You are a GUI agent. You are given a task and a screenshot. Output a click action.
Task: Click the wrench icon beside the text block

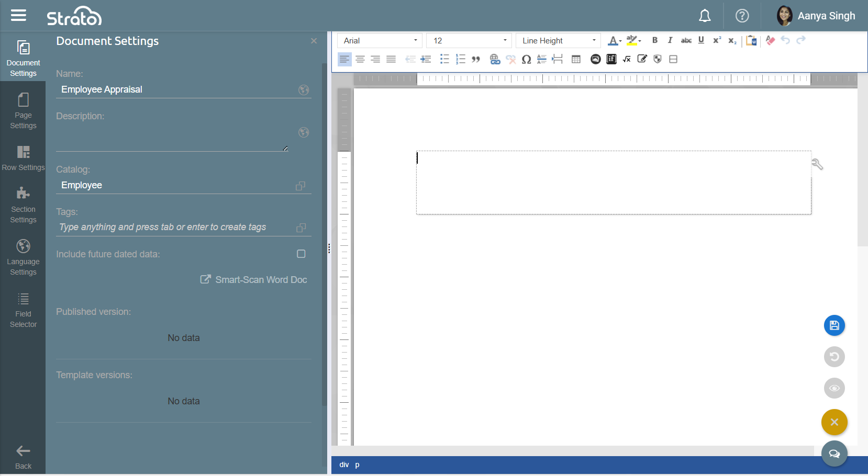[817, 165]
